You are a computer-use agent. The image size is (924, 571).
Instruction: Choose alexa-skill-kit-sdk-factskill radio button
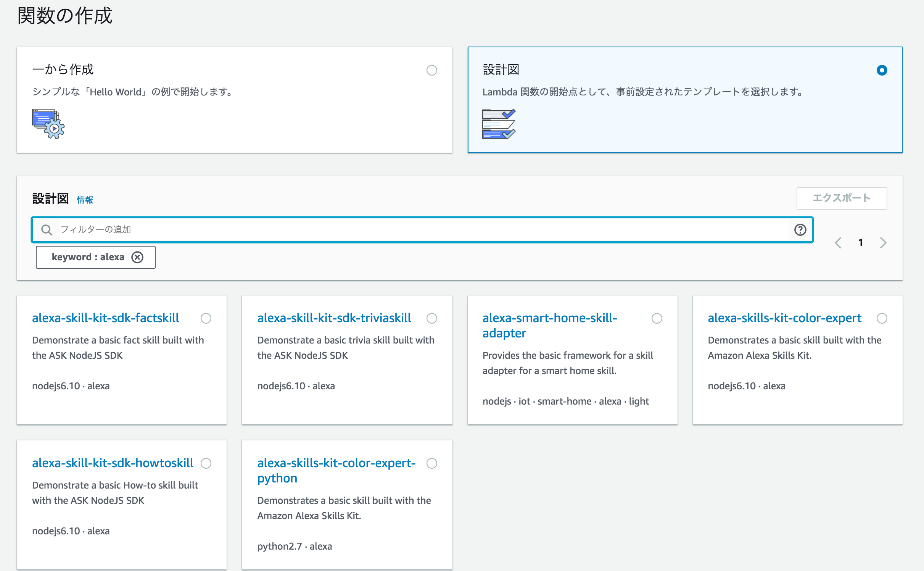tap(206, 318)
